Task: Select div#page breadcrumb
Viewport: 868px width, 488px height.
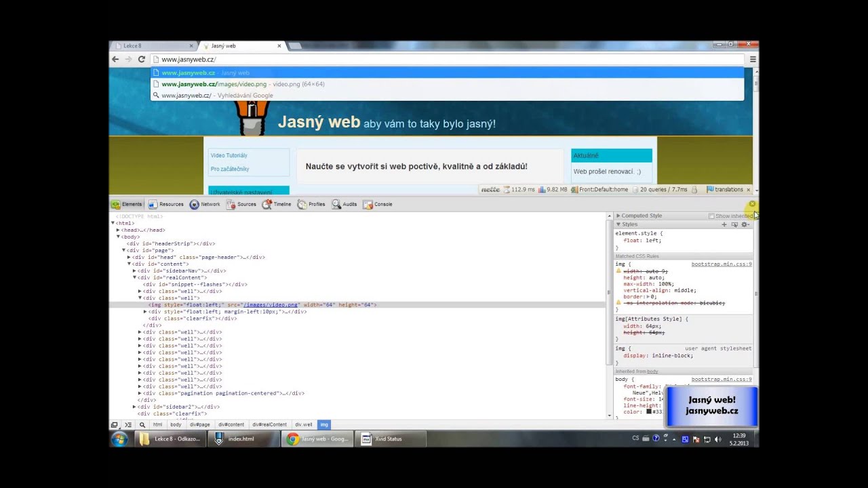Action: [200, 425]
